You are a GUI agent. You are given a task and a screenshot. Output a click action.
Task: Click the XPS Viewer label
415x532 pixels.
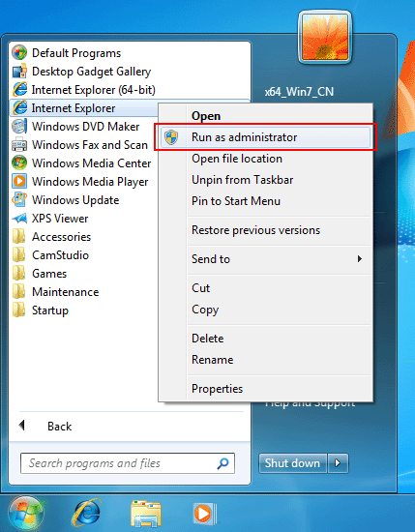pos(60,219)
